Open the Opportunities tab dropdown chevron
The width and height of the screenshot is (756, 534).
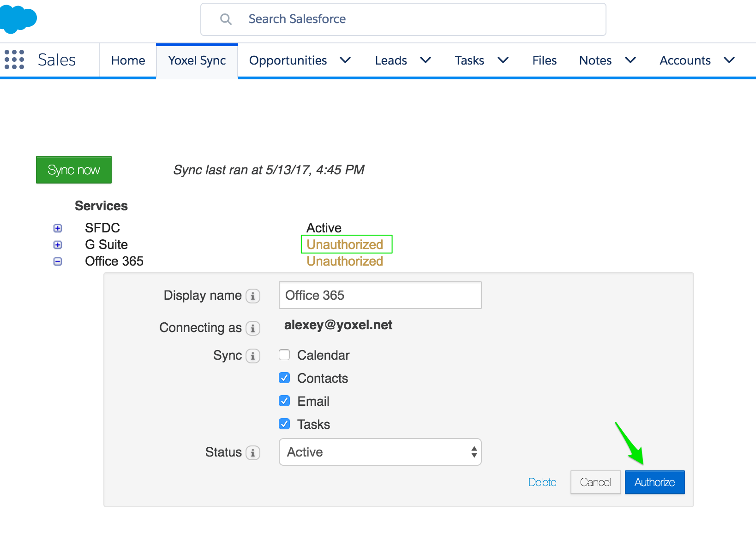[x=345, y=60]
